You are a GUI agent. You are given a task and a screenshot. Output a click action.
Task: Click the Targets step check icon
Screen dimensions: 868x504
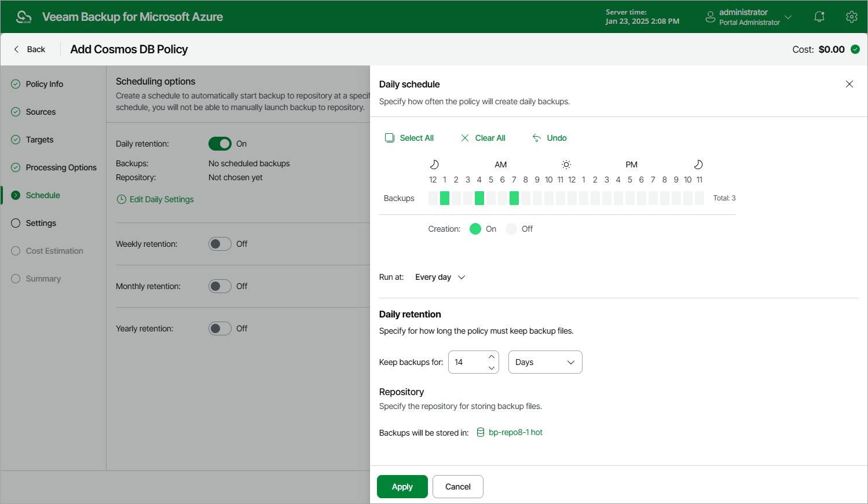(x=16, y=140)
